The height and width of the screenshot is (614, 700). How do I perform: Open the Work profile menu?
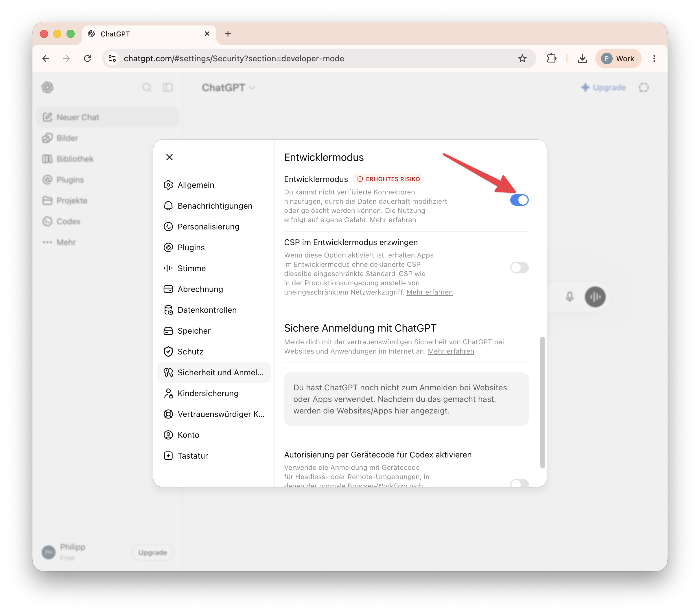pos(618,58)
